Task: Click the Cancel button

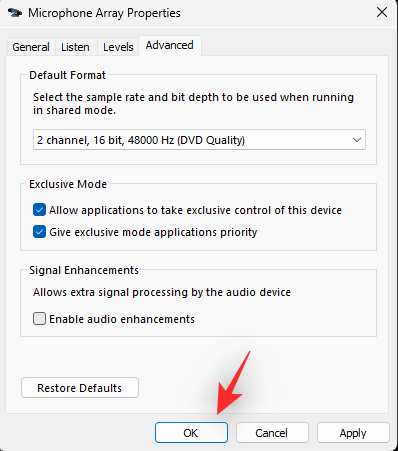Action: (272, 433)
